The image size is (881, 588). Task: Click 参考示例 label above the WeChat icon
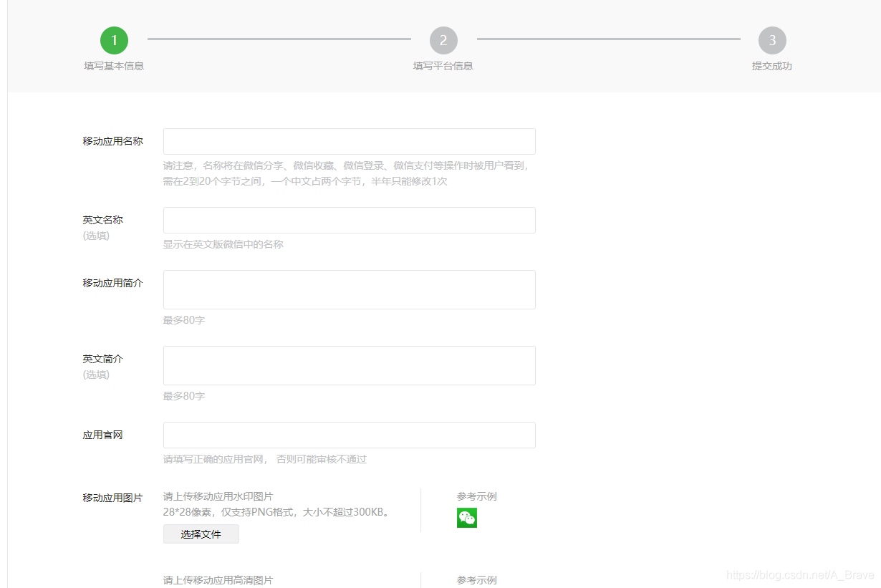click(477, 496)
